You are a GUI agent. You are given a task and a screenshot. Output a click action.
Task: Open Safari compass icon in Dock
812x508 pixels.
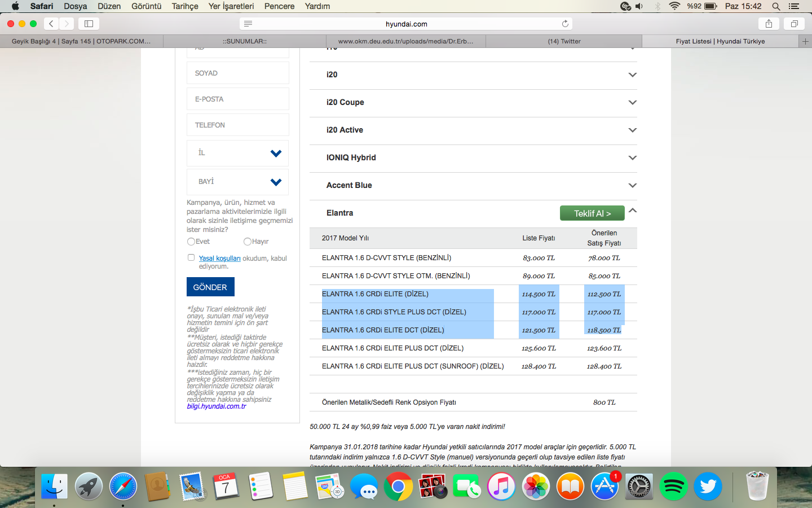click(123, 486)
